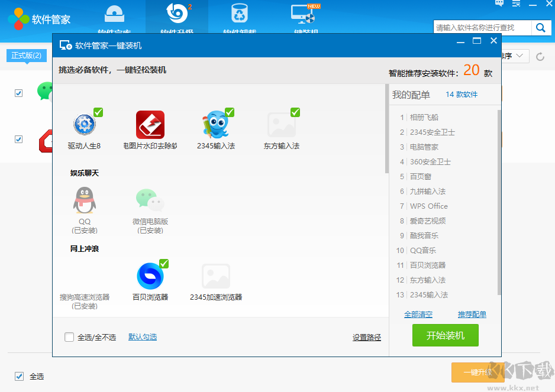
Task: Close the 一键装机 dialog
Action: [494, 41]
